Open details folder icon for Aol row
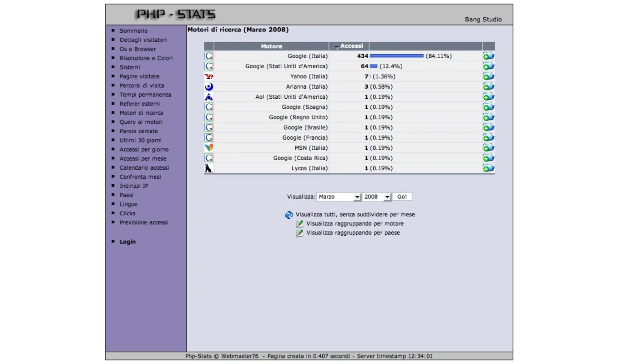 pos(488,97)
